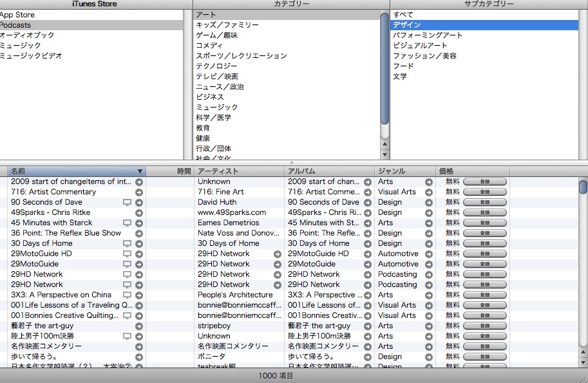Select ミュージックビデオ in iTunes Store list

(x=91, y=56)
